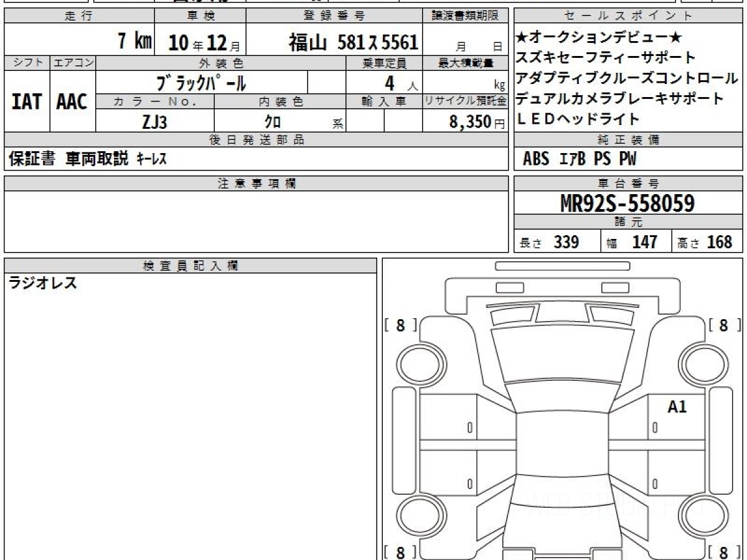This screenshot has width=747, height=560.
Task: Select inspection date 10年12月
Action: click(x=204, y=42)
